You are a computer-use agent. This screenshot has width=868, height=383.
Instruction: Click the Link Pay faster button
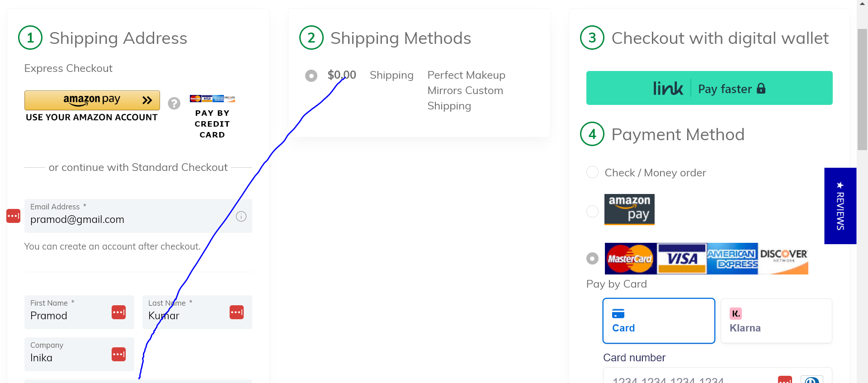coord(709,88)
